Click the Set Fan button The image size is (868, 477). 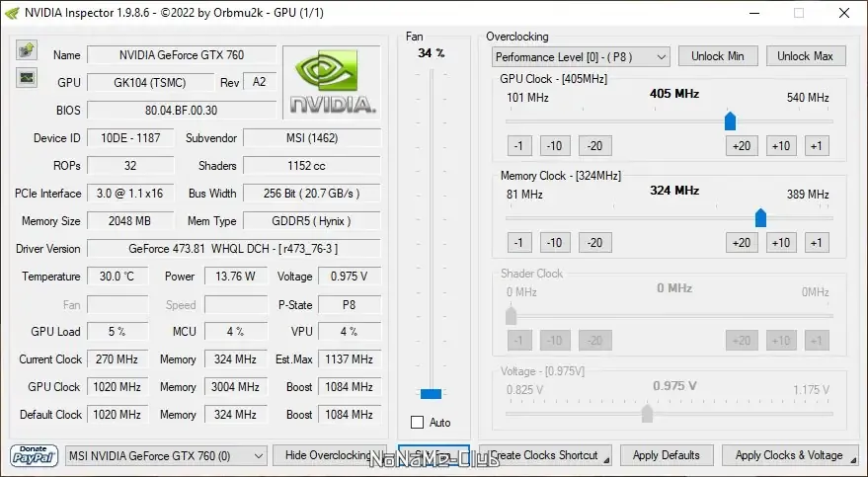tap(434, 455)
